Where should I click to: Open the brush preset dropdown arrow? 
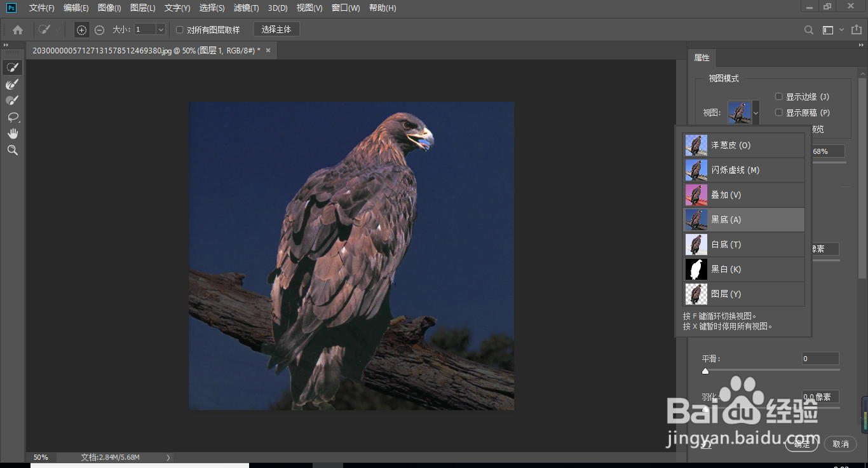click(57, 30)
